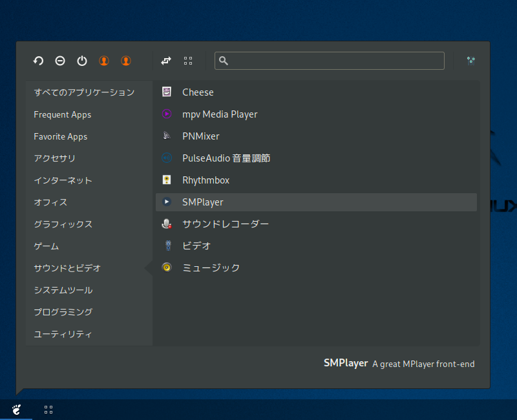
Task: Select the ゲーム category
Action: pyautogui.click(x=89, y=246)
